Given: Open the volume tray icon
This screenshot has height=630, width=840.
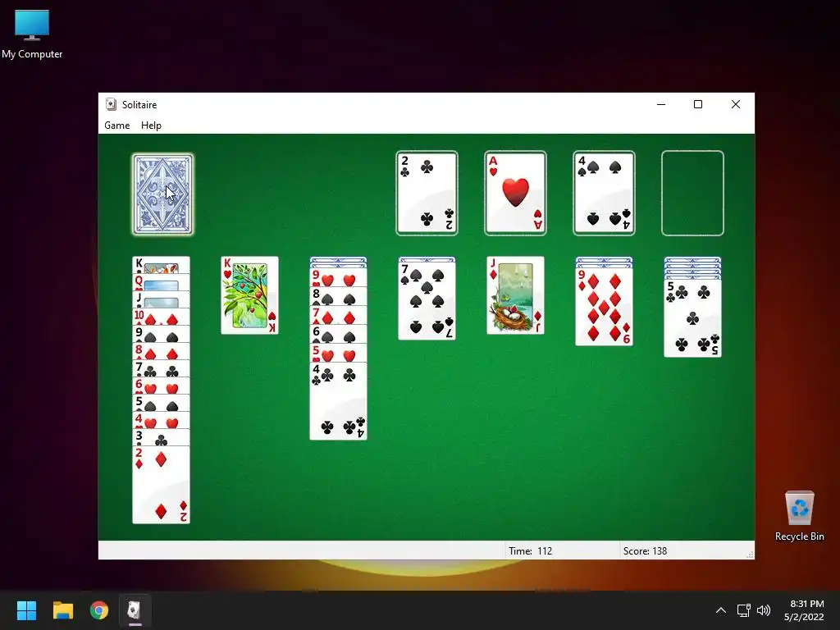Looking at the screenshot, I should coord(764,610).
